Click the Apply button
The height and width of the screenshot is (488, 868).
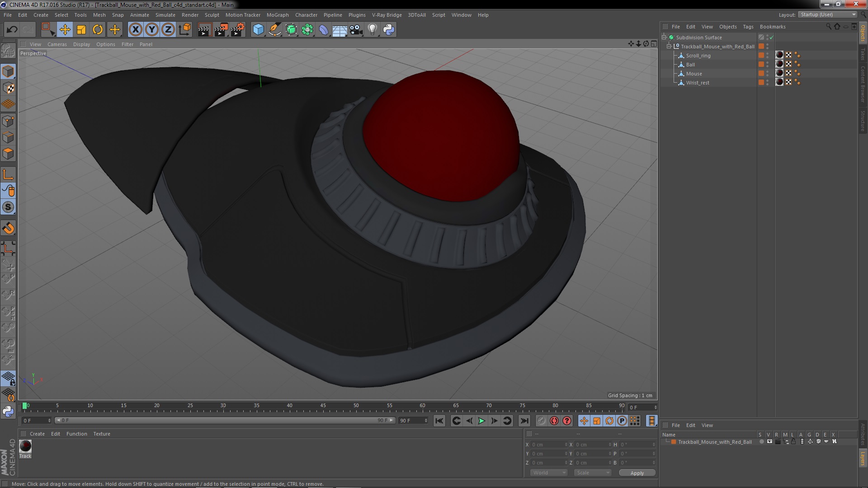pos(637,473)
